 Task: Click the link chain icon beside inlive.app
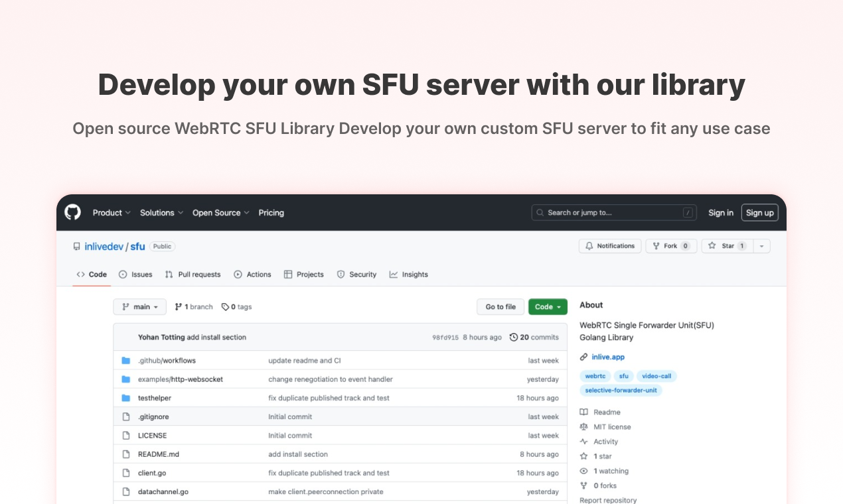click(x=583, y=357)
